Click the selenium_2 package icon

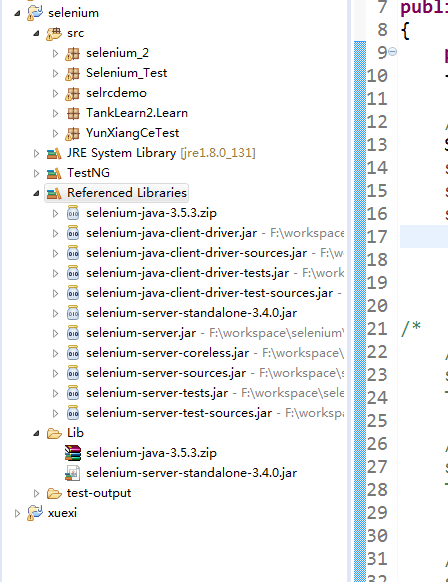tap(73, 53)
